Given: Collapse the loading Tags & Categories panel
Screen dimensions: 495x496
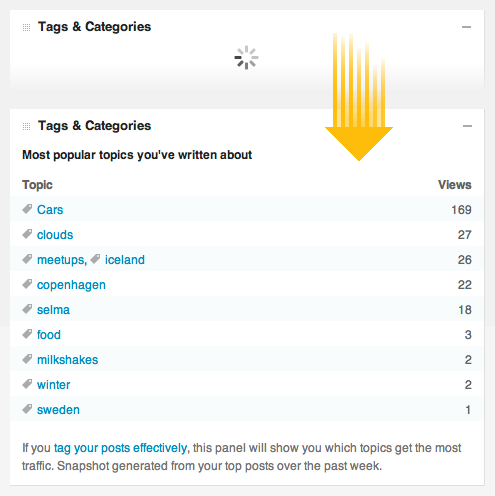Looking at the screenshot, I should [x=466, y=27].
